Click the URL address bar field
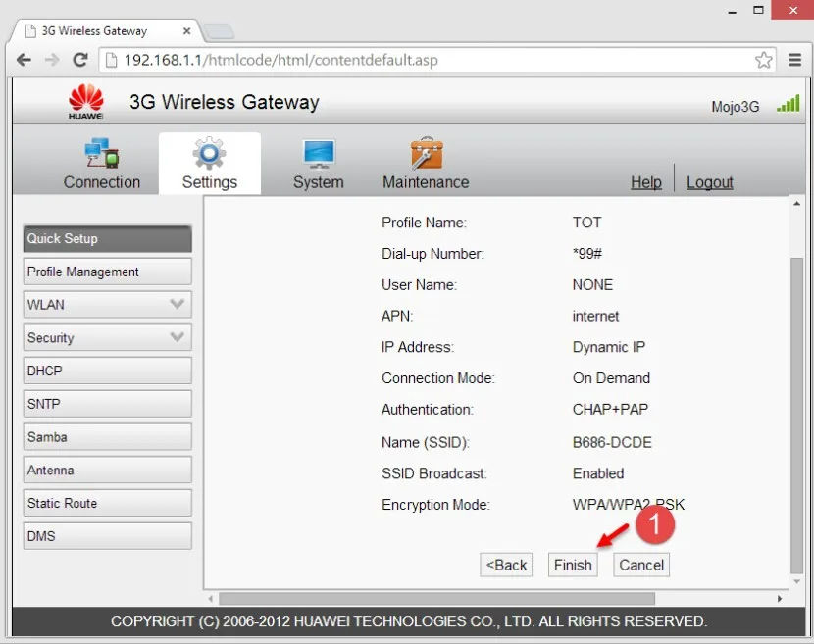 (436, 60)
